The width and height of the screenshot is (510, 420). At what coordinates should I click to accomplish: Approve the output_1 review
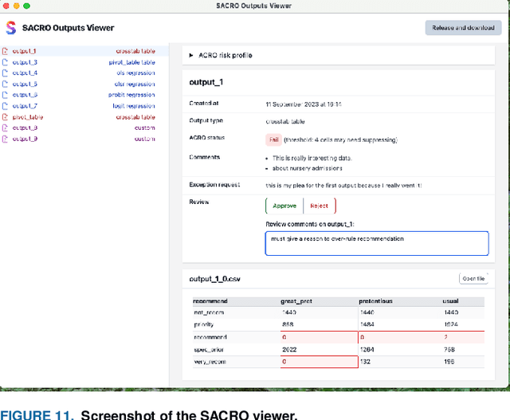[x=284, y=206]
